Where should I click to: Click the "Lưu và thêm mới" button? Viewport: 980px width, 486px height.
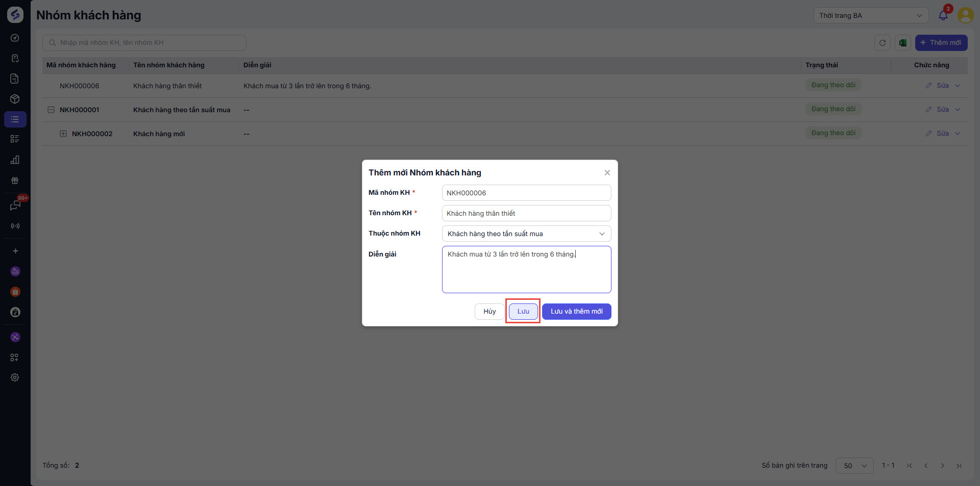(576, 312)
